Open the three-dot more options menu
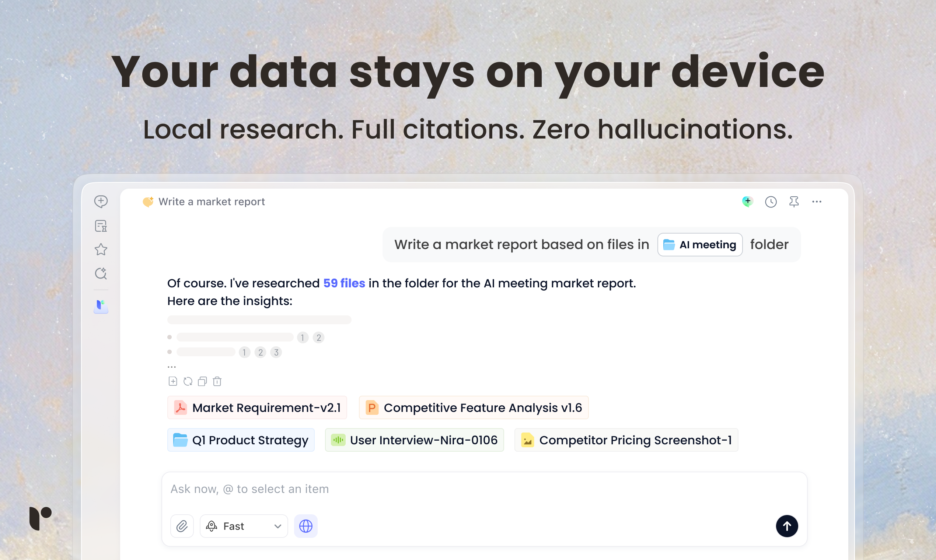Image resolution: width=936 pixels, height=560 pixels. point(817,202)
